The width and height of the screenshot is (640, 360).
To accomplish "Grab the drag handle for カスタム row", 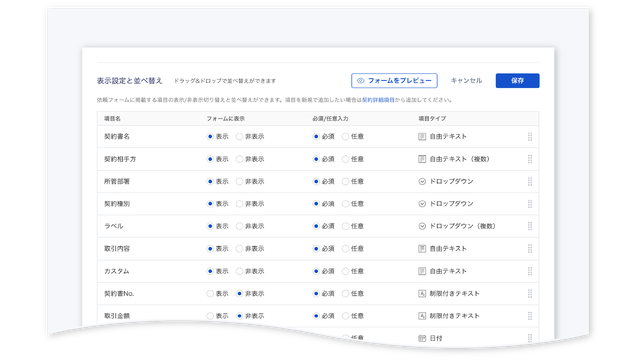I will pyautogui.click(x=530, y=271).
